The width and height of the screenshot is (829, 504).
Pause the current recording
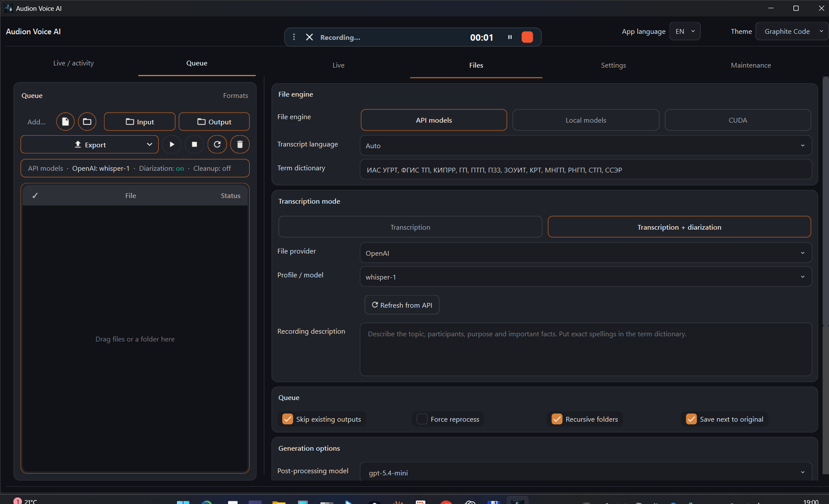point(510,37)
